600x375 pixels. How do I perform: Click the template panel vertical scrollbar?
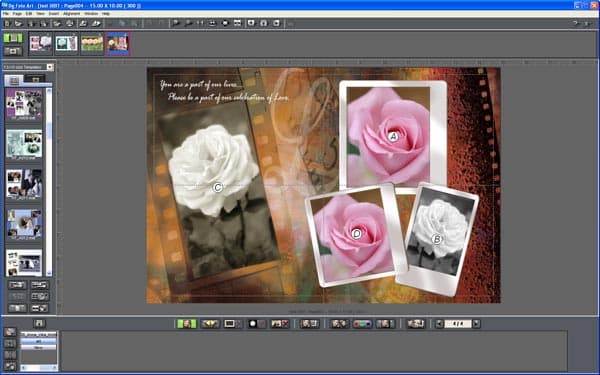(49, 181)
